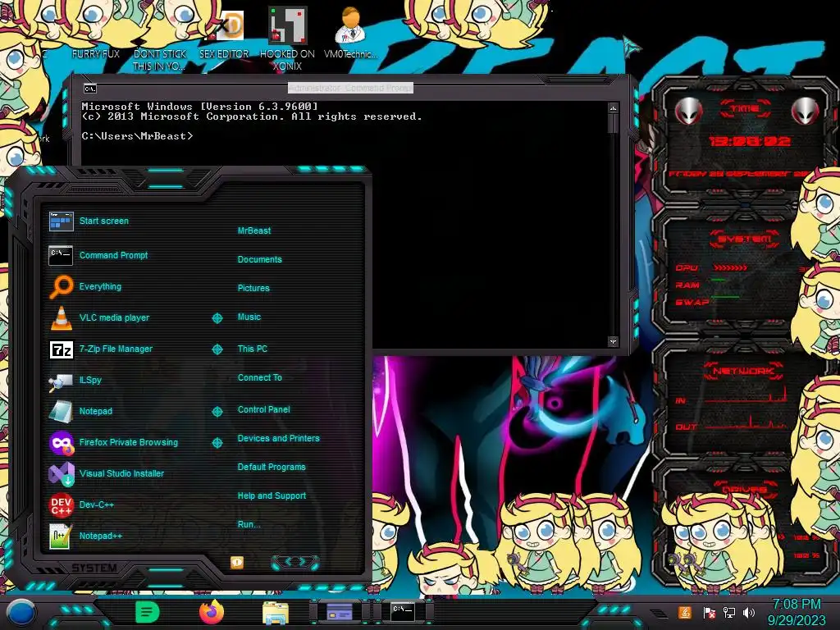Click the yellow icon at start menu bottom
The width and height of the screenshot is (840, 630).
tap(237, 562)
